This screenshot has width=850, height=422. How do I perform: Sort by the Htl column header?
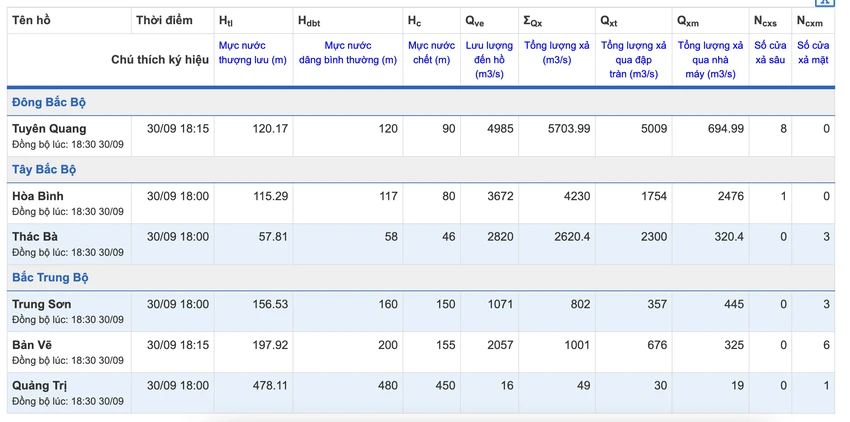[226, 21]
